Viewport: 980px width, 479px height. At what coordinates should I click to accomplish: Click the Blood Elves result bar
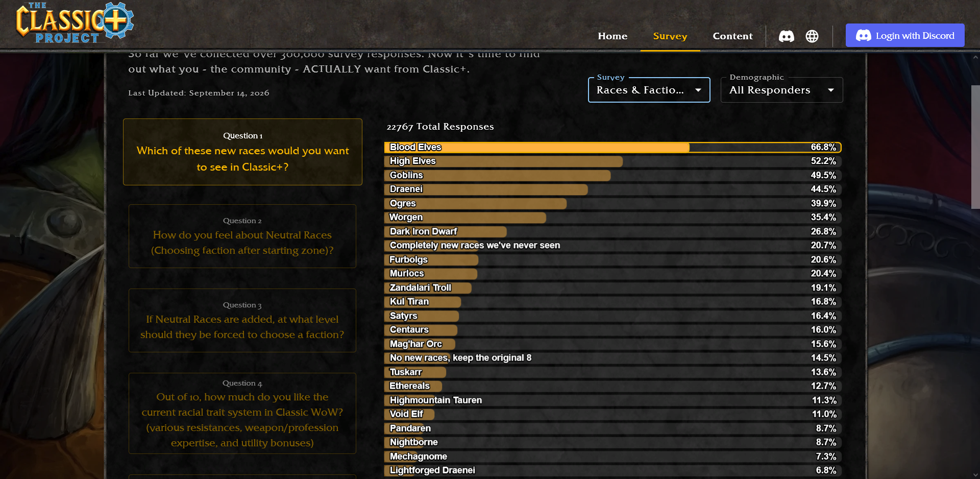612,147
